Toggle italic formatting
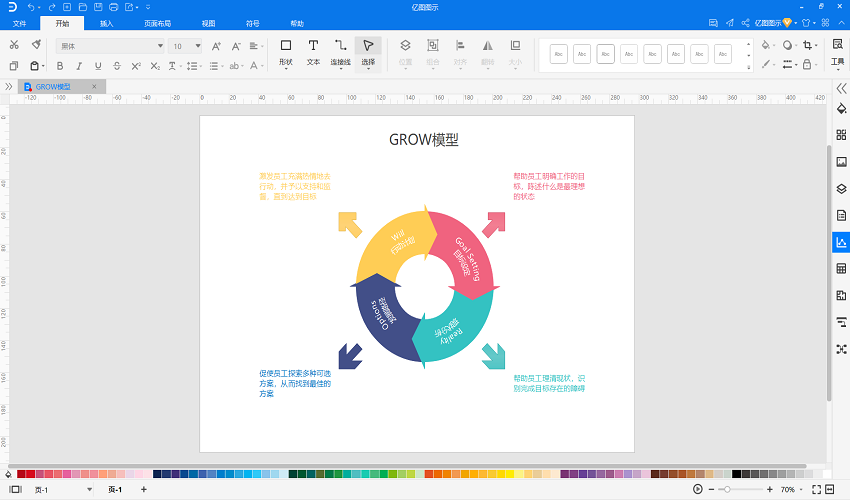Image resolution: width=850 pixels, height=500 pixels. [79, 66]
